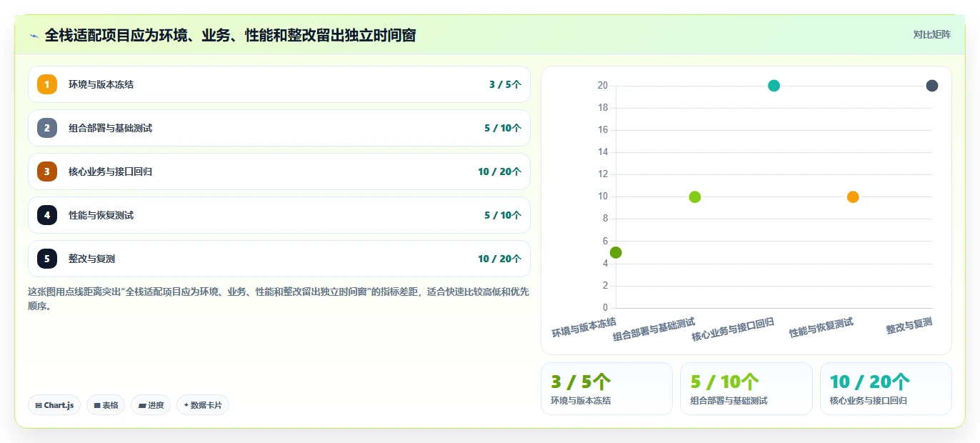Click the teal dot for 核心业务与接口回归
Screen dimensions: 980x443
[774, 86]
